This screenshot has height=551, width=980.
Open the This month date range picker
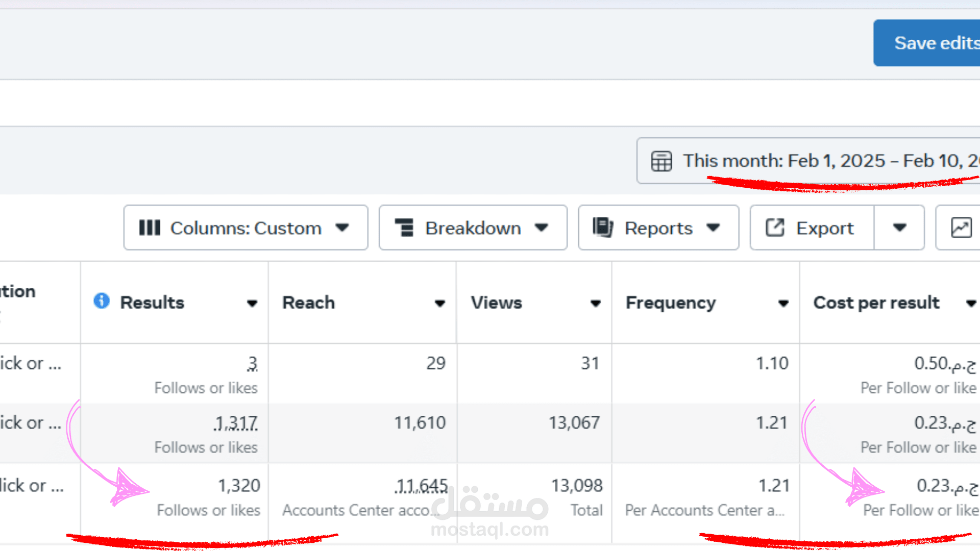coord(808,161)
